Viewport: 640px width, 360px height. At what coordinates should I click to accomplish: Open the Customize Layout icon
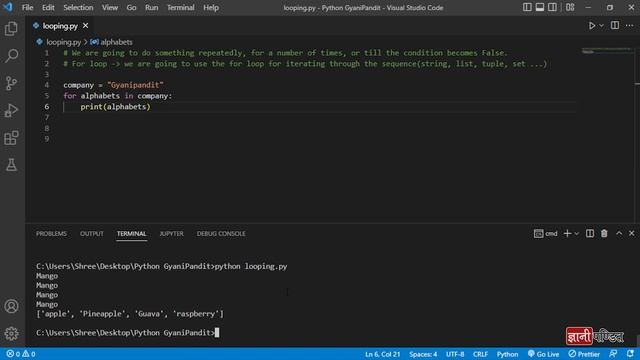tap(570, 7)
